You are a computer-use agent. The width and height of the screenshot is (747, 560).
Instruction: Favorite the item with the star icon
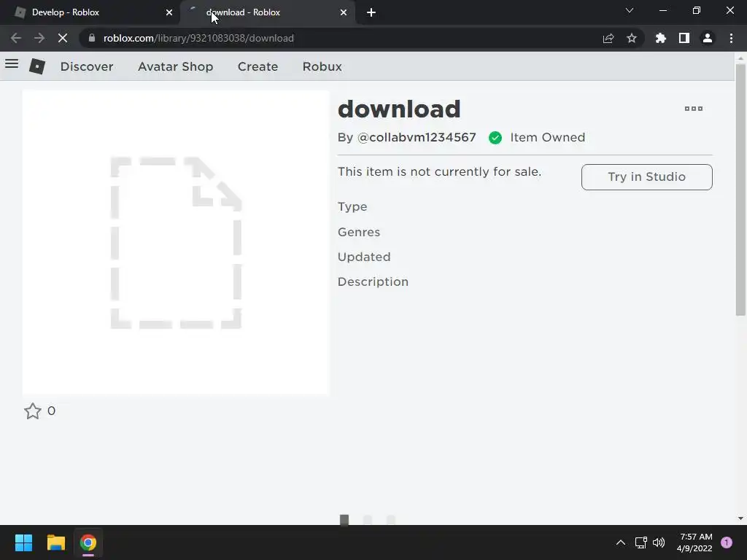(x=32, y=411)
